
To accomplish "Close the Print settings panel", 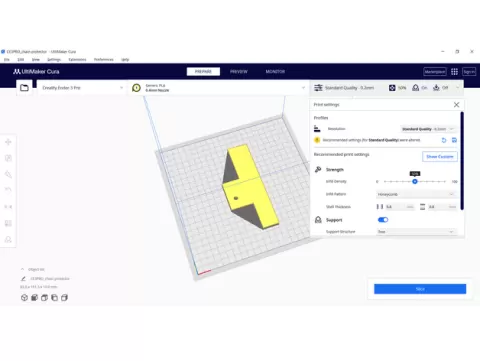I will 456,105.
